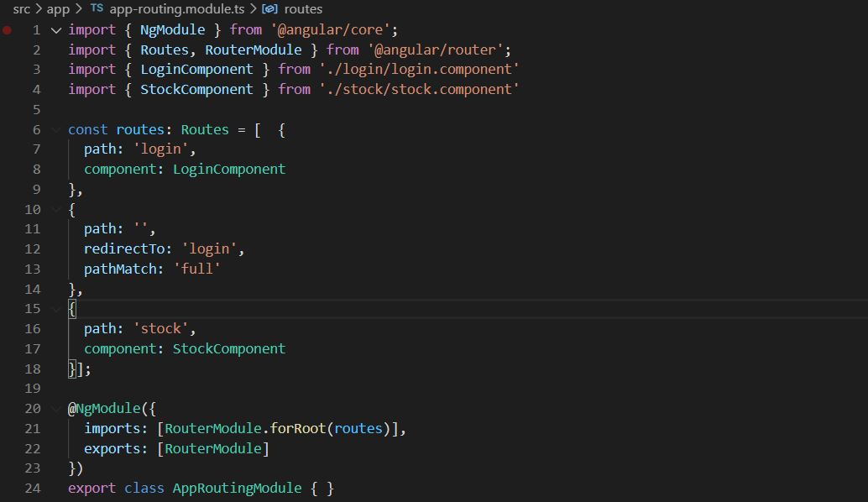Image resolution: width=868 pixels, height=502 pixels.
Task: Click the redirectTo property on line 12
Action: pyautogui.click(x=124, y=249)
